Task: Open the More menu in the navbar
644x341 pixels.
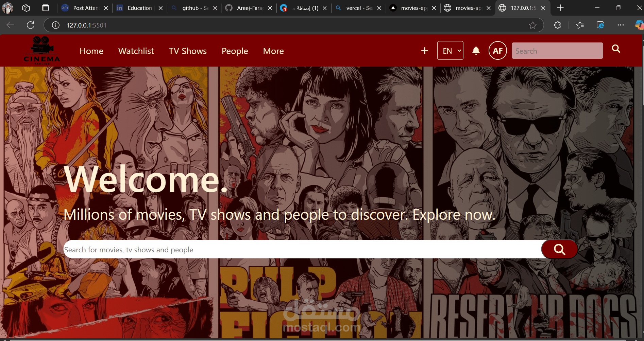Action: (x=273, y=51)
